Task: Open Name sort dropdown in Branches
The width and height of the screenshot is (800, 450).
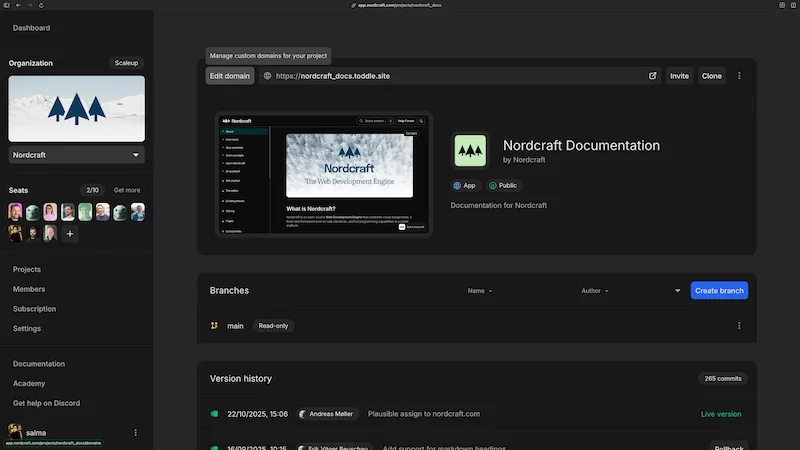Action: point(480,291)
